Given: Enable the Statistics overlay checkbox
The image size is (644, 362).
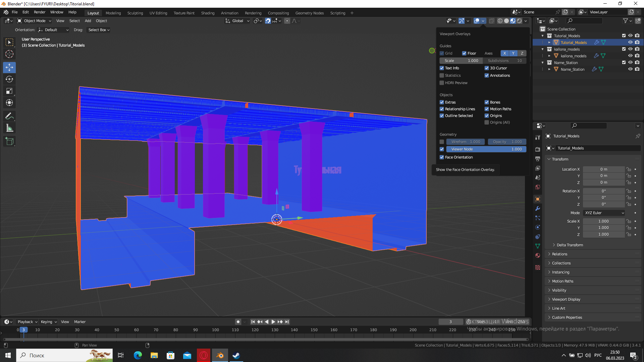Looking at the screenshot, I should tap(442, 75).
